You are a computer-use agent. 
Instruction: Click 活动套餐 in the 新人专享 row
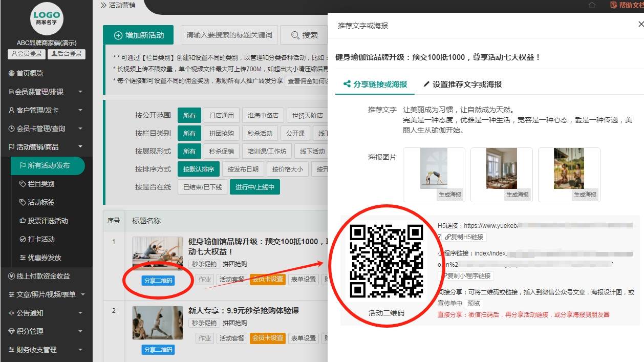pos(232,338)
